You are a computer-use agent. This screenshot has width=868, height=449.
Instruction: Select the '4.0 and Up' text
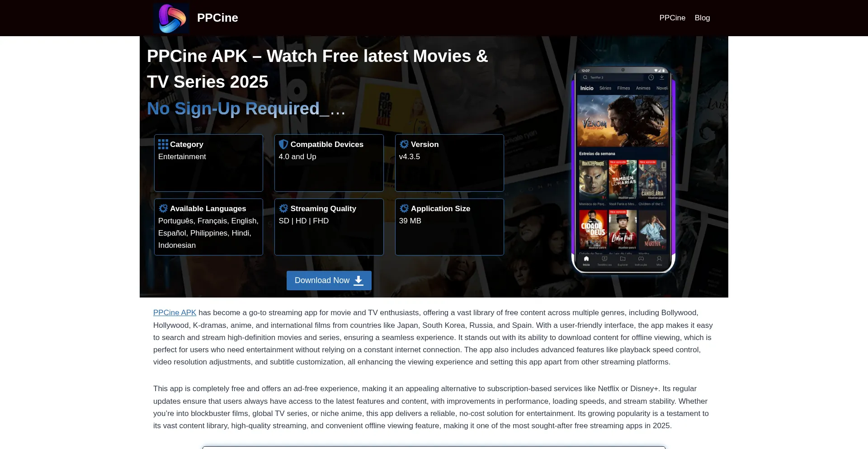point(297,156)
